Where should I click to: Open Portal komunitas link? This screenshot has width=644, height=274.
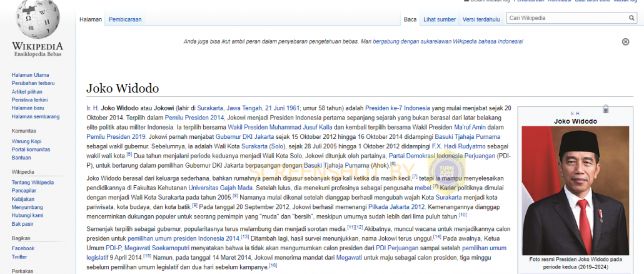pyautogui.click(x=31, y=150)
